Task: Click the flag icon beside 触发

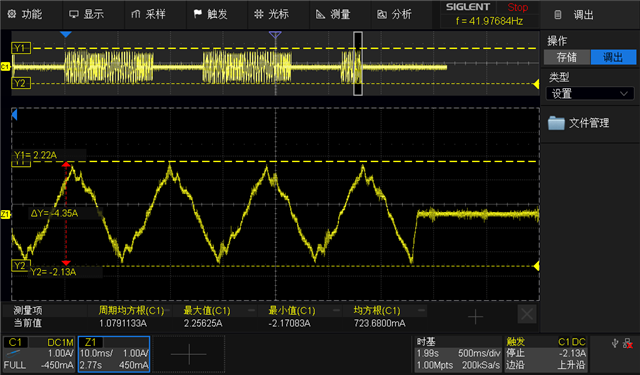Action: click(198, 14)
